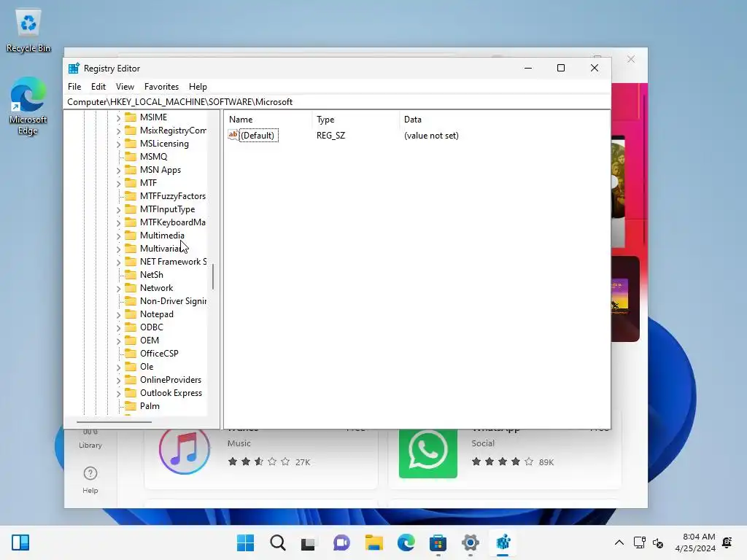Click the Type column header

(355, 120)
